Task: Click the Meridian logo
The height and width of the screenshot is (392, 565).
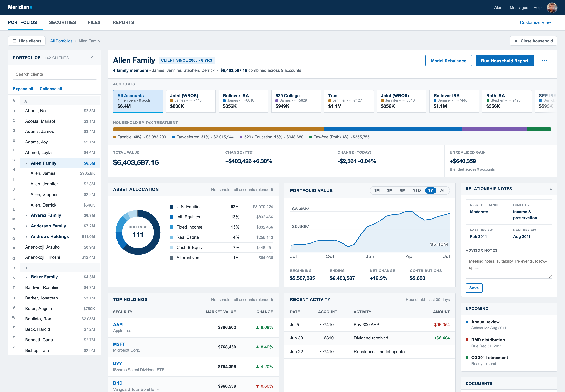Action: (x=20, y=7)
